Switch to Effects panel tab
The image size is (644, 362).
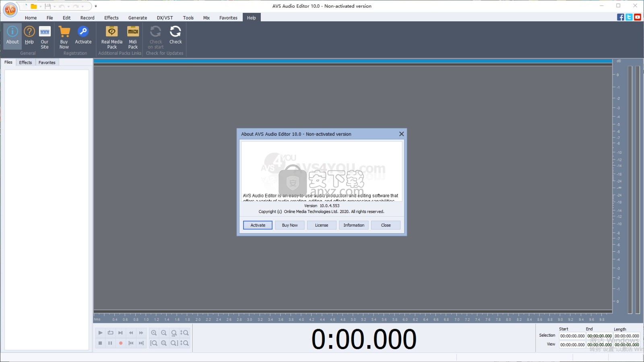tap(25, 62)
